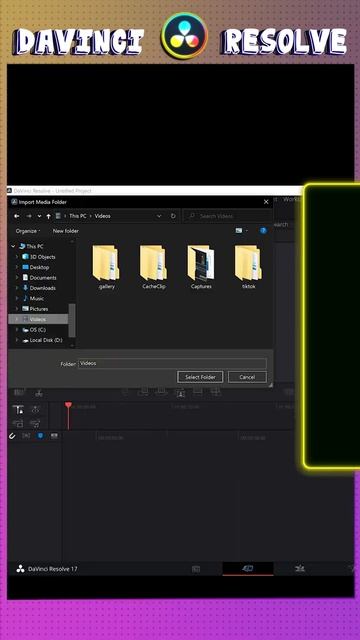360x640 pixels.
Task: Change the view with the view icon
Action: (239, 231)
